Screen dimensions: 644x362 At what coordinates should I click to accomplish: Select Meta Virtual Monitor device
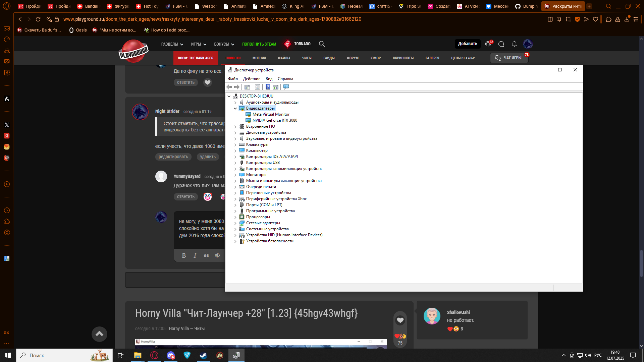tap(271, 114)
